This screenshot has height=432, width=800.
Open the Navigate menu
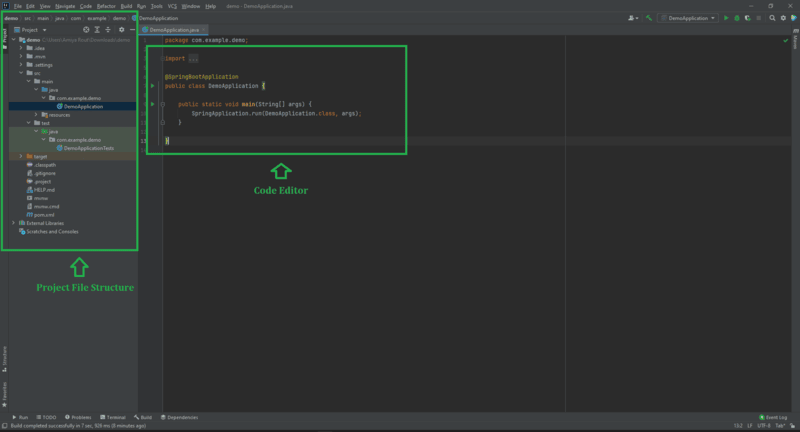65,6
